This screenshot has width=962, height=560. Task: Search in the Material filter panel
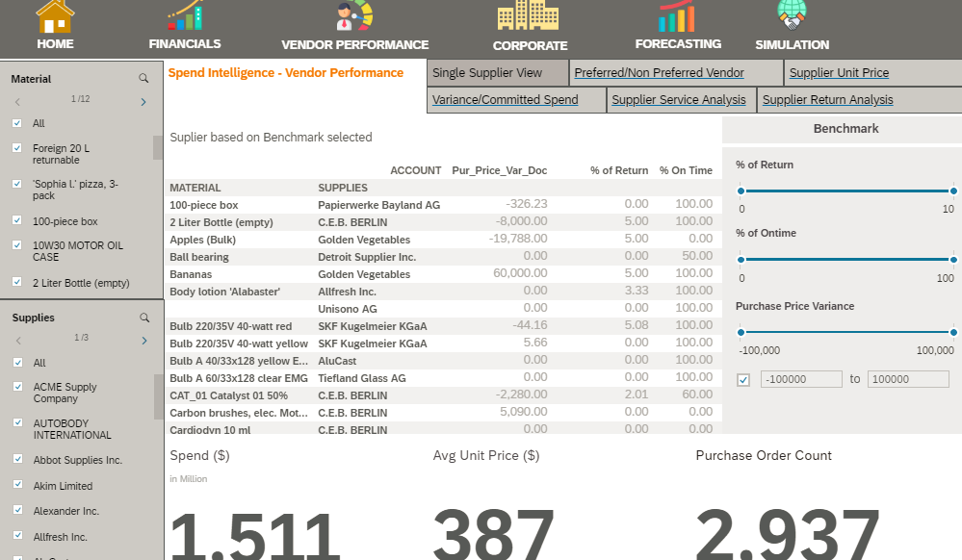pos(143,79)
